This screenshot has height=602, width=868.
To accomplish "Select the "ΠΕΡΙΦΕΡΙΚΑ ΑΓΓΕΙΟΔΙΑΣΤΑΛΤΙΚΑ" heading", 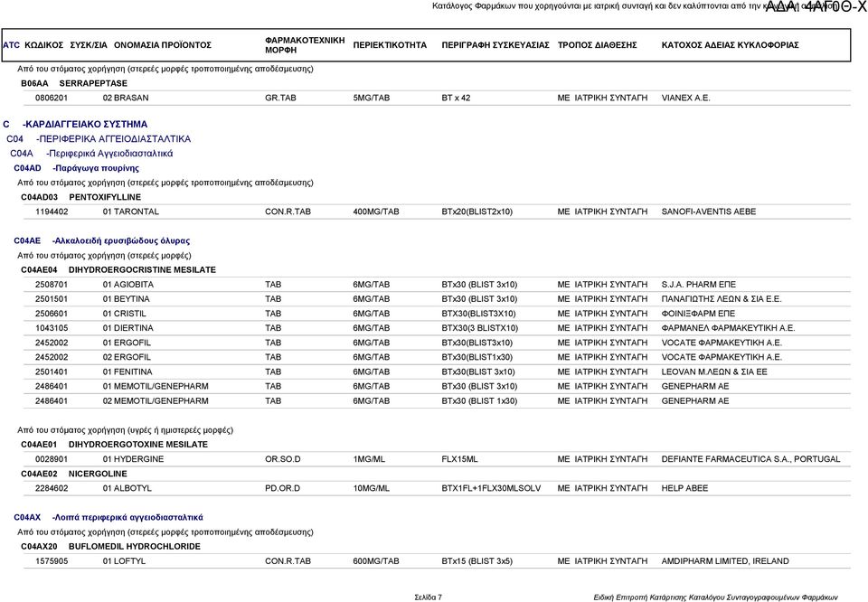I will pyautogui.click(x=114, y=139).
